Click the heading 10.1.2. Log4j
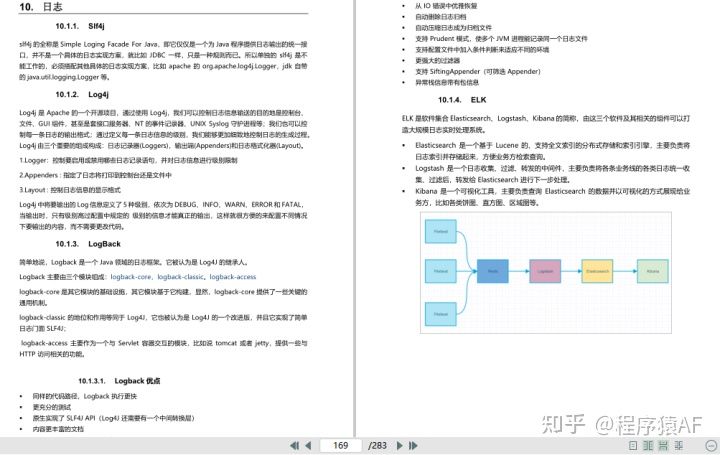The height and width of the screenshot is (455, 720). coord(82,95)
